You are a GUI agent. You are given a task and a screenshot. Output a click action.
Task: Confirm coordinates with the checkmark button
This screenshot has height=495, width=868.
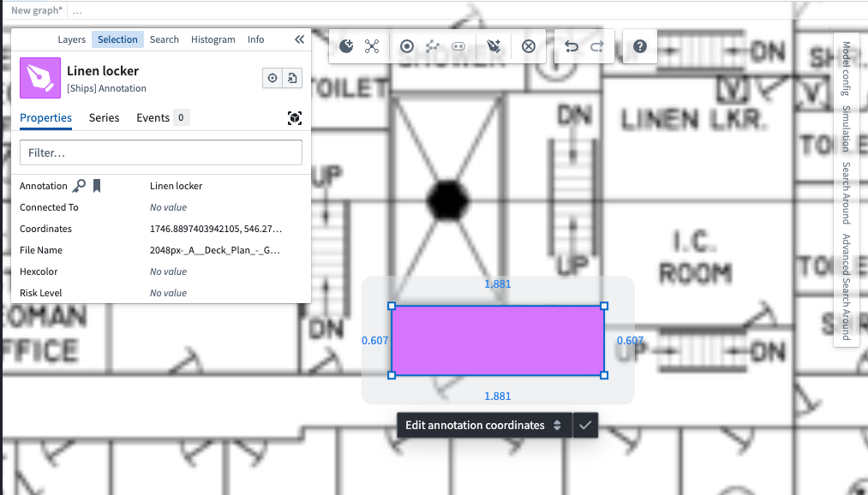click(585, 425)
